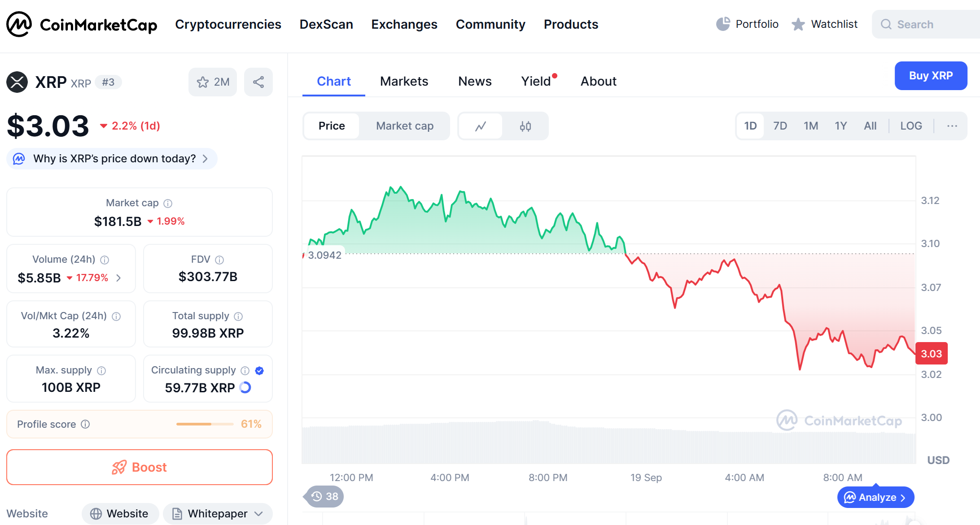This screenshot has height=525, width=980.
Task: Enable LOG scale on chart
Action: (910, 126)
